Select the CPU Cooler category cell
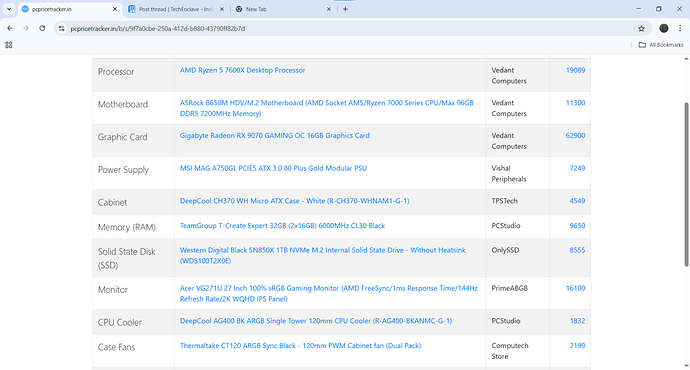This screenshot has height=370, width=690. coord(133,322)
